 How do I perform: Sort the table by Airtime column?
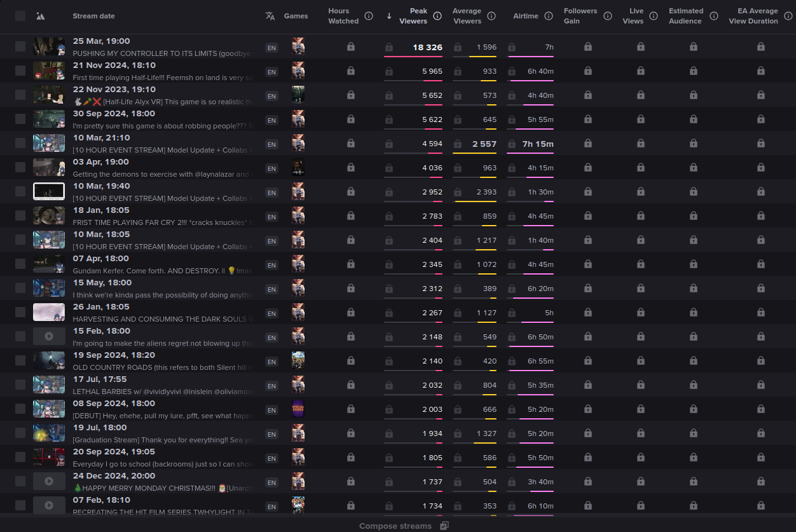coord(525,16)
